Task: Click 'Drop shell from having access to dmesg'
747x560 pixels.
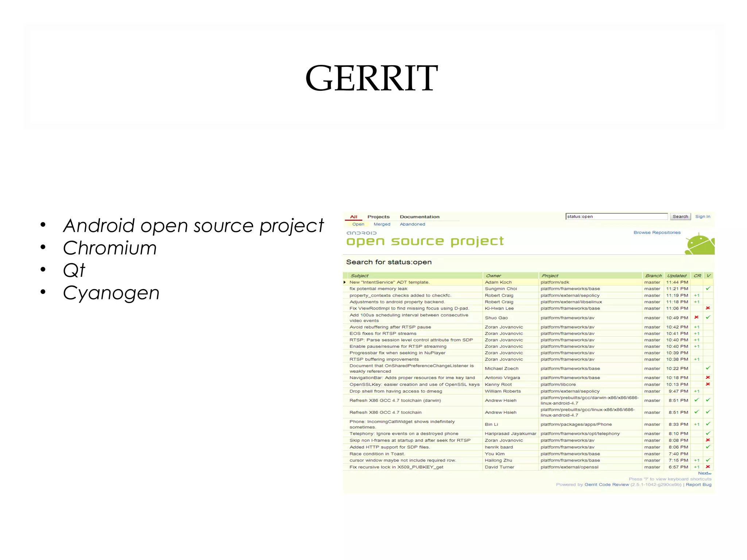Action: 396,391
